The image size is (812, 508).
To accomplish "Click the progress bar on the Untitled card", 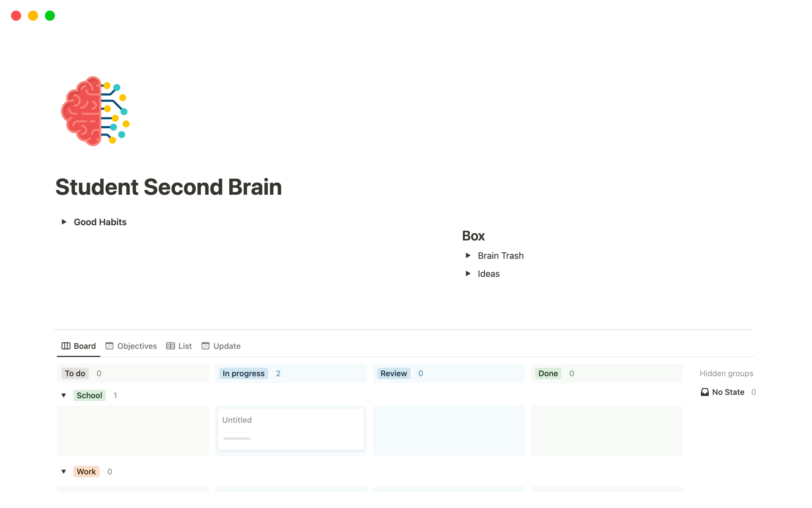I will (x=236, y=439).
